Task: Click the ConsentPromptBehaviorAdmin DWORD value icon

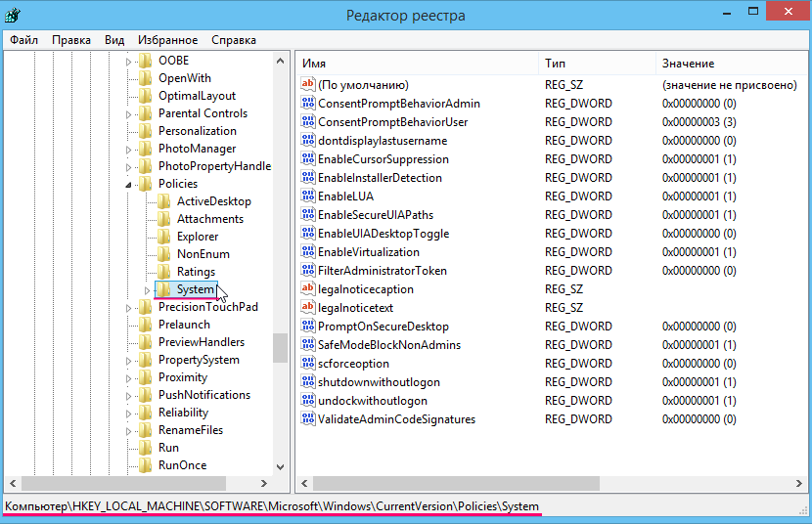Action: pos(307,103)
